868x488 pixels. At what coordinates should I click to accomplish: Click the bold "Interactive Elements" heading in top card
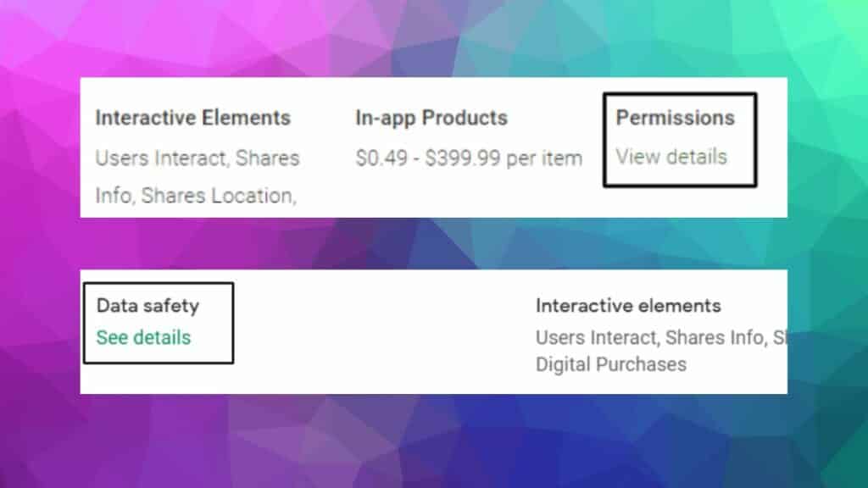pyautogui.click(x=192, y=118)
